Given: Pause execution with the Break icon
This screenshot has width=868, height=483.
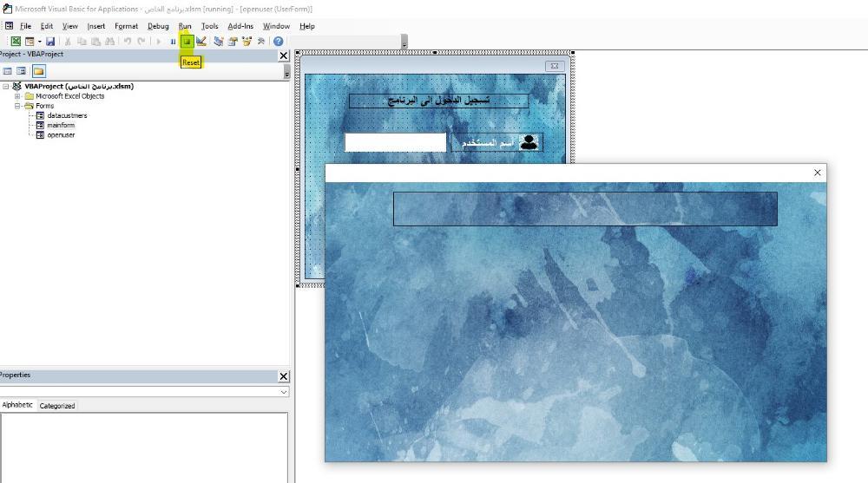Looking at the screenshot, I should (x=174, y=42).
